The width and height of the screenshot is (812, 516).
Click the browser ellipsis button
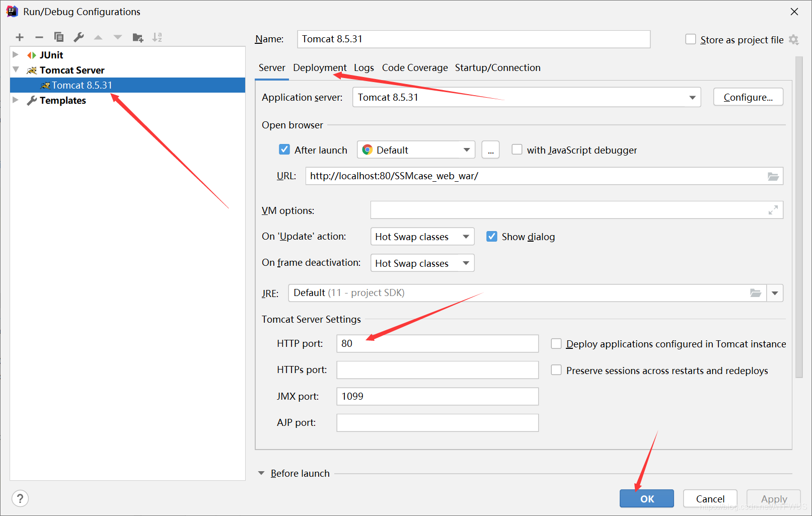pos(491,150)
